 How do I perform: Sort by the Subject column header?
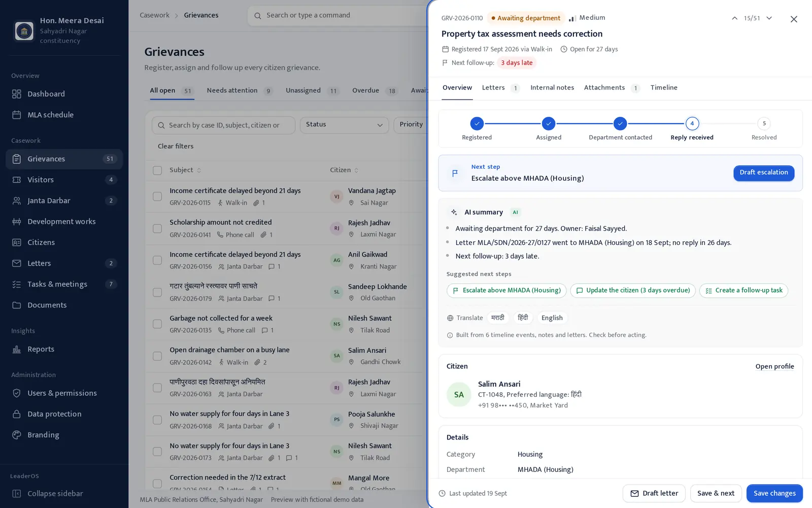point(185,170)
